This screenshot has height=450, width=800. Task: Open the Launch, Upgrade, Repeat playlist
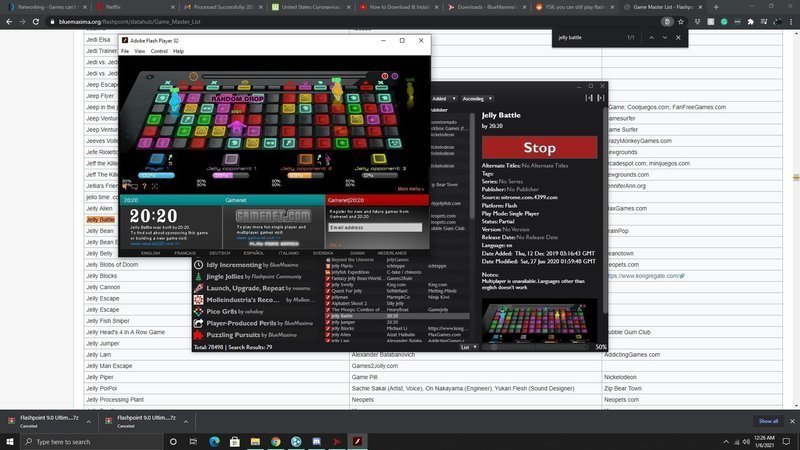tap(253, 288)
